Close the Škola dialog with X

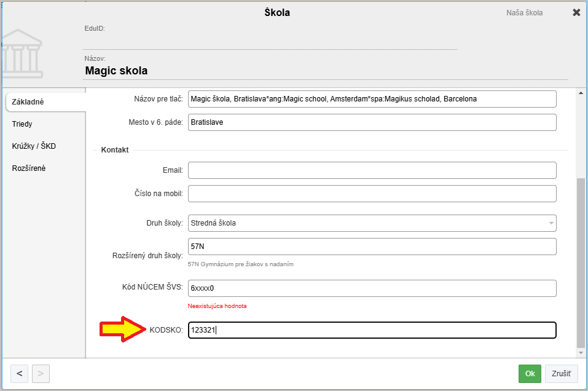click(x=576, y=13)
